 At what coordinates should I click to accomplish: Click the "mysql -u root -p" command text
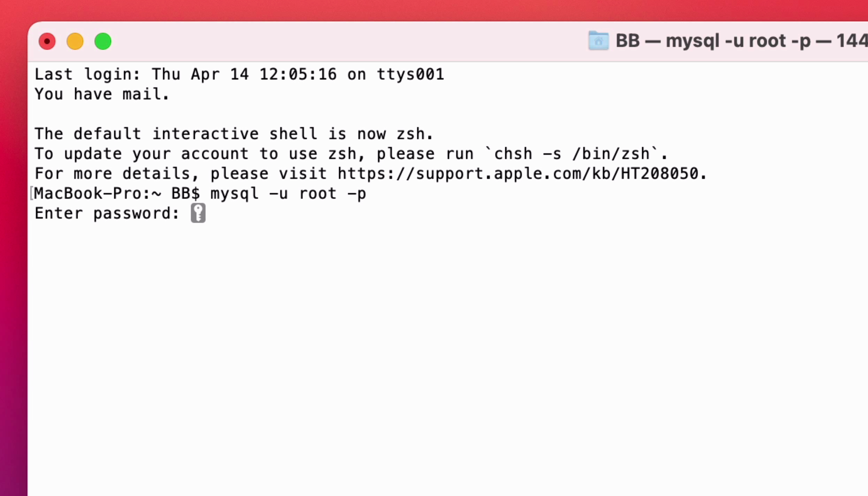click(x=288, y=194)
